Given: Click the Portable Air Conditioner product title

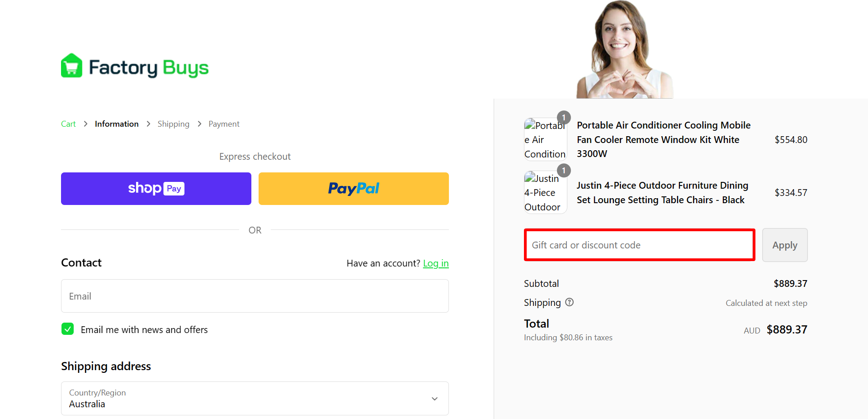Looking at the screenshot, I should point(664,139).
